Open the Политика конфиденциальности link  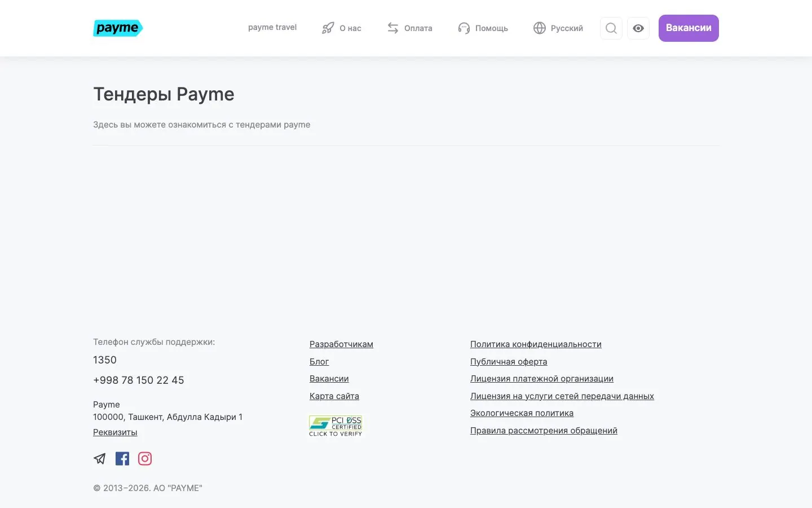(x=536, y=344)
